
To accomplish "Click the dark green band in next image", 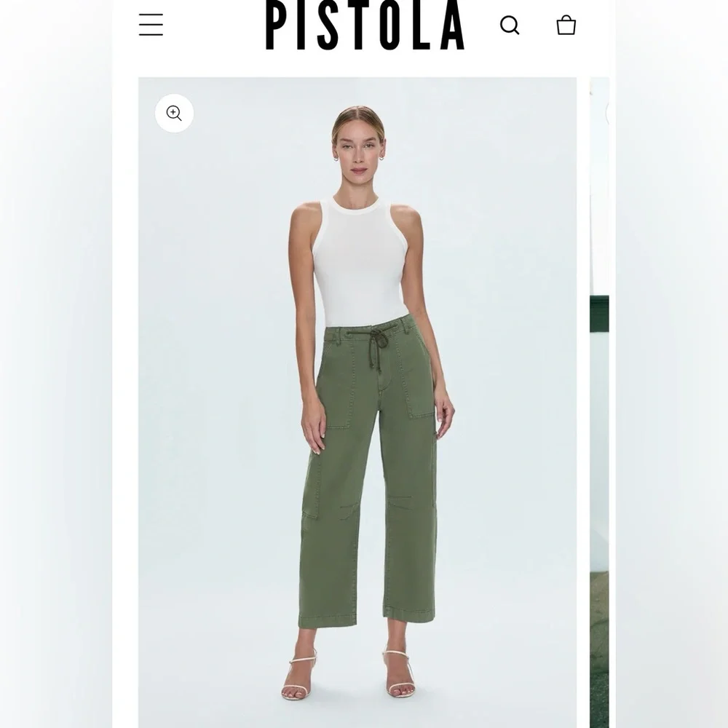I will [x=599, y=314].
